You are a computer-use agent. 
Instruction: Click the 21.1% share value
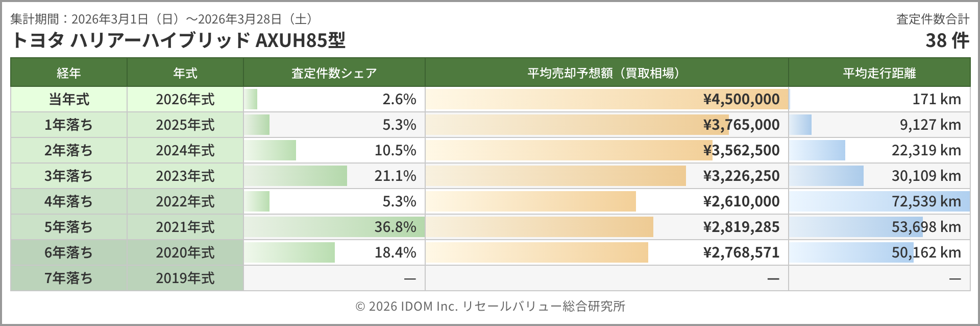[395, 176]
